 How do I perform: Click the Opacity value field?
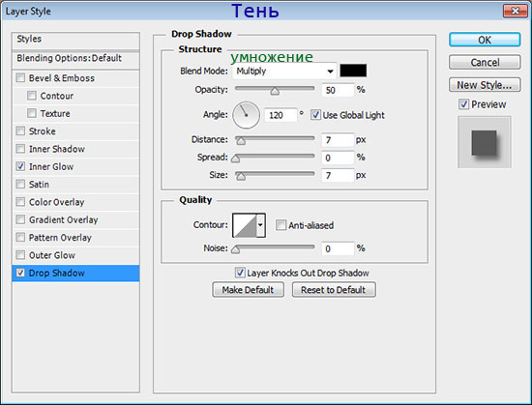[x=338, y=90]
